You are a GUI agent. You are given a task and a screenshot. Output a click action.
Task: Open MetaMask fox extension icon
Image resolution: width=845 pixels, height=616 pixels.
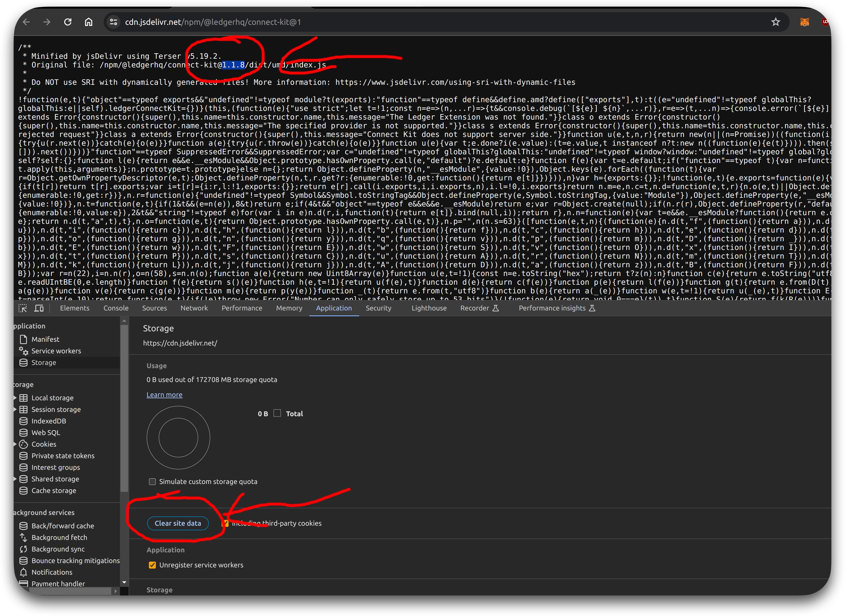[x=804, y=22]
